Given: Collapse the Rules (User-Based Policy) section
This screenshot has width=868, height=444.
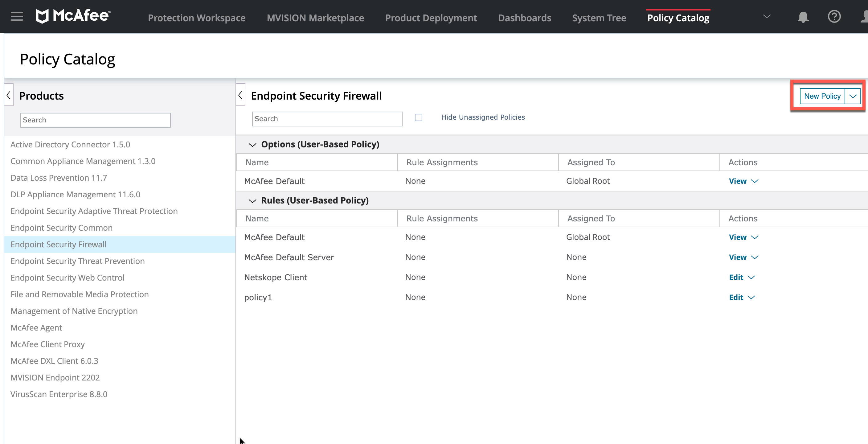Looking at the screenshot, I should coord(252,201).
